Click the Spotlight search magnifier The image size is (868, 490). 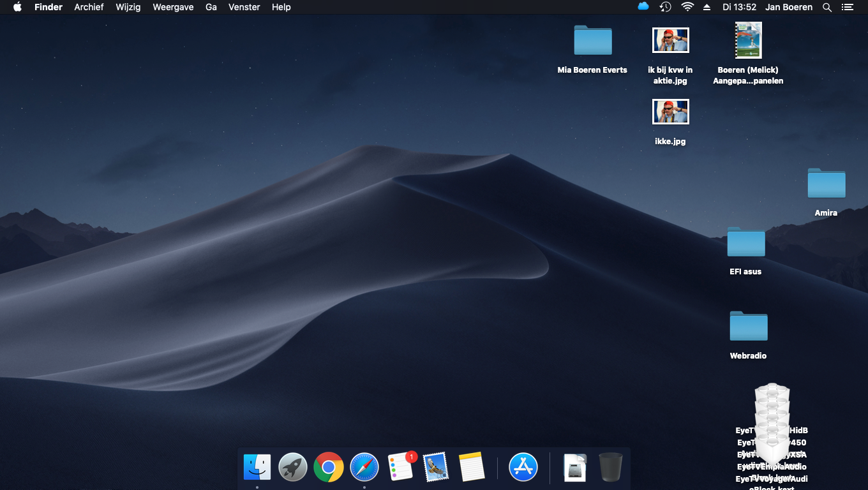827,7
